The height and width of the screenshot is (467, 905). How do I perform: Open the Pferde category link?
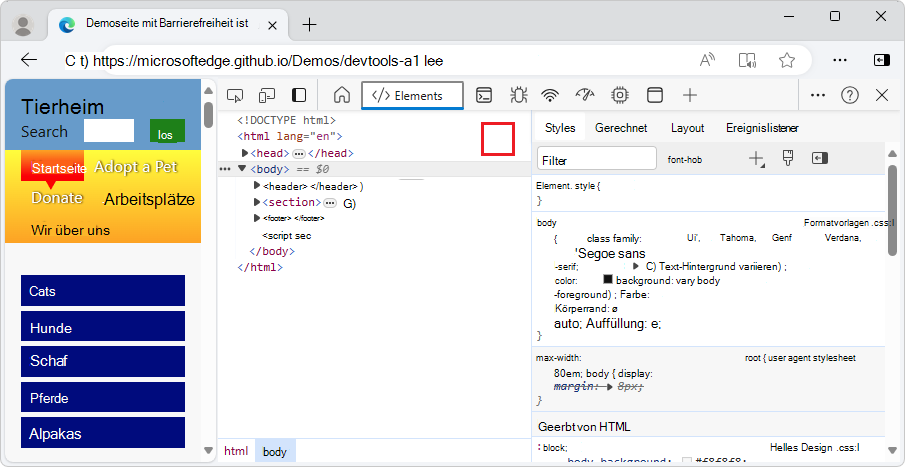[x=103, y=397]
